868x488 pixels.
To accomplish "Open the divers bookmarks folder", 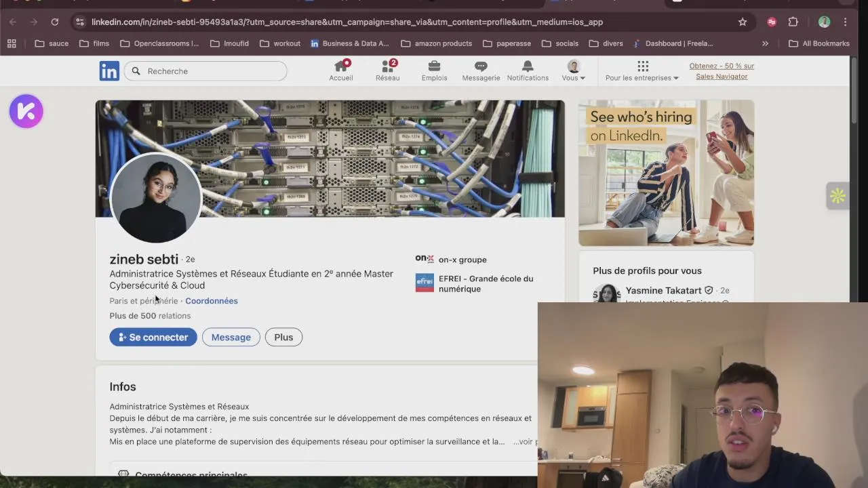I will (x=606, y=43).
